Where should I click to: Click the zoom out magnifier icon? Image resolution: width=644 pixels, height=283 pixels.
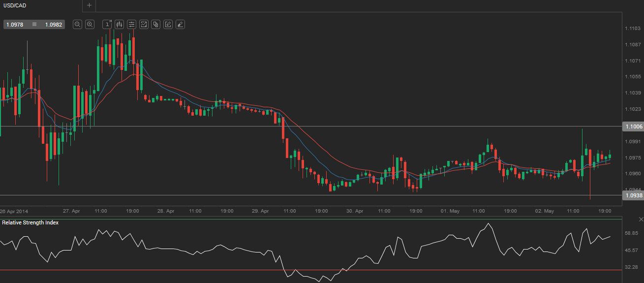click(77, 24)
